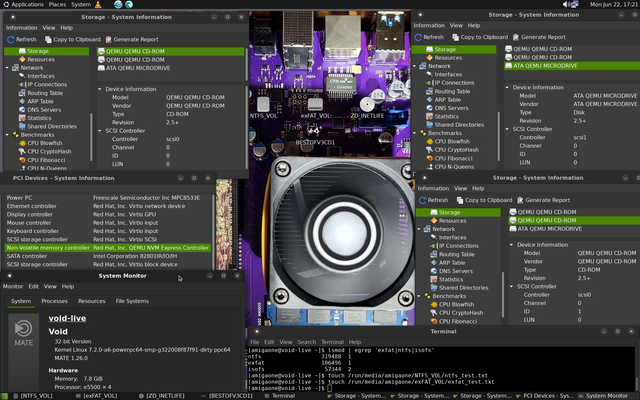This screenshot has width=640, height=400.
Task: Collapse SCSI Controller in bottom-right Storage window
Action: click(511, 287)
